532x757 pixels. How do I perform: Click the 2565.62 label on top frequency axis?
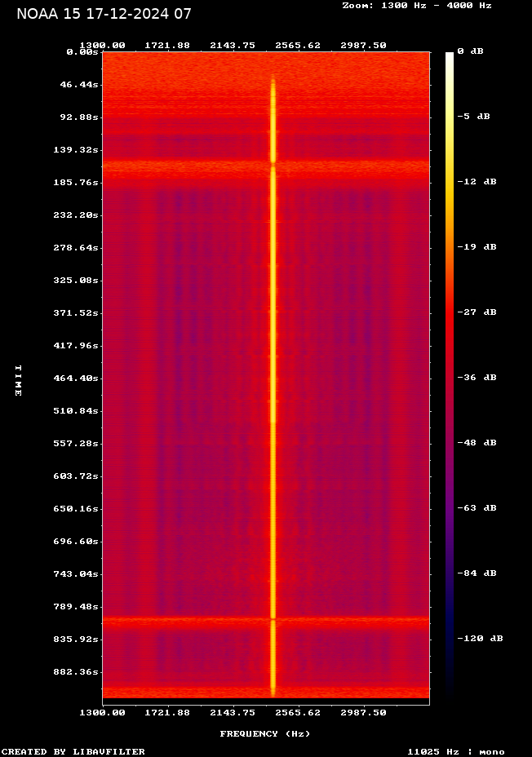pyautogui.click(x=298, y=46)
